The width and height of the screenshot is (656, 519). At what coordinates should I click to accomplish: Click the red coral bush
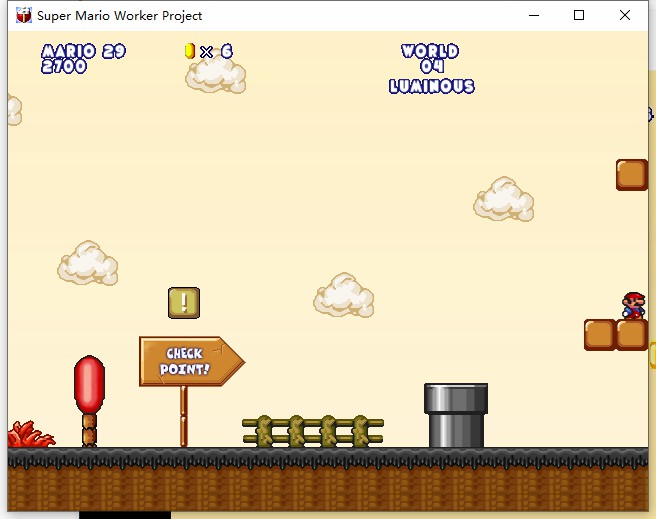coord(31,434)
